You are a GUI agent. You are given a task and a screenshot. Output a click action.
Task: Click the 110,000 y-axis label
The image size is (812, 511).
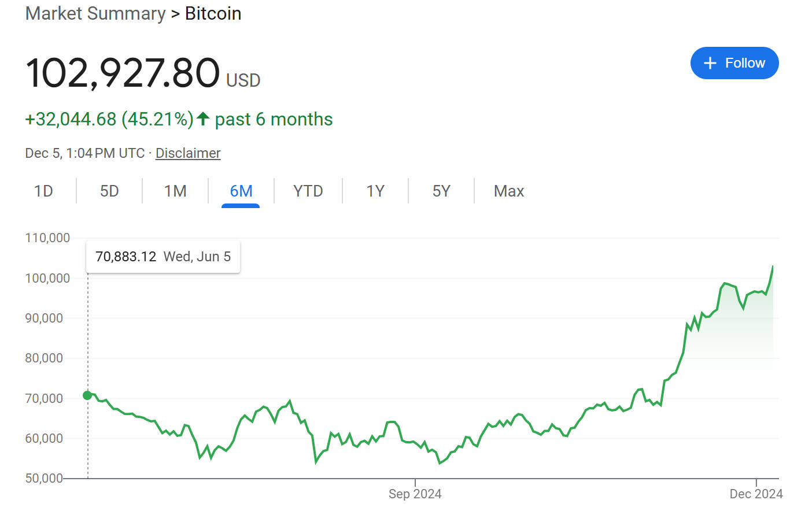pos(47,238)
